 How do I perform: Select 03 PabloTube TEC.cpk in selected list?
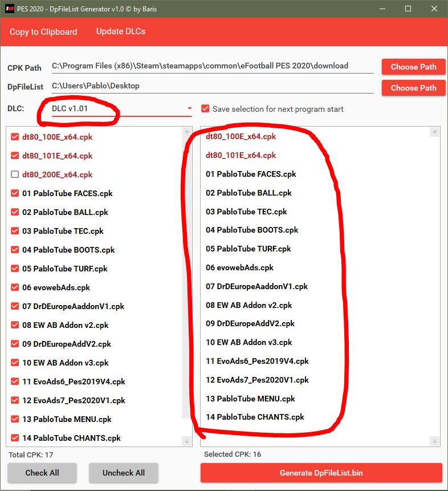click(x=246, y=212)
